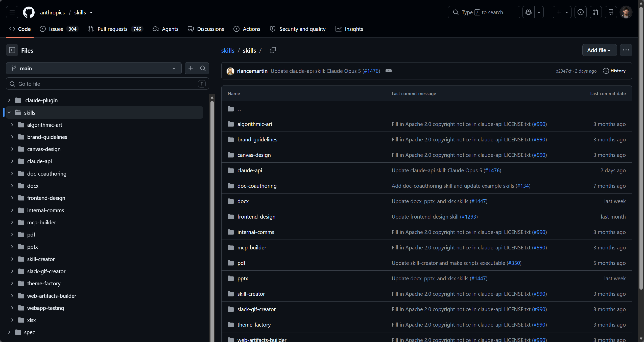
Task: Expand the mcp-builder tree folder
Action: 12,222
